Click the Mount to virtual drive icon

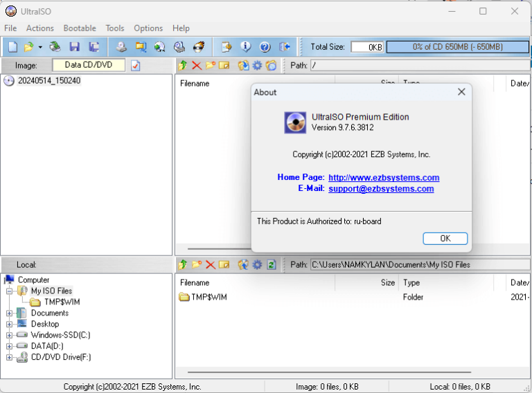point(179,47)
